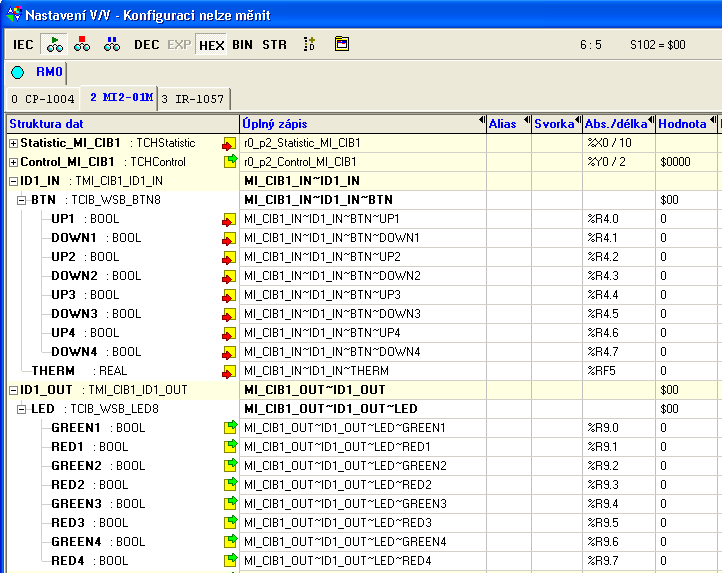Click input arrow icon for DOWN2
The height and width of the screenshot is (573, 722).
pos(229,277)
